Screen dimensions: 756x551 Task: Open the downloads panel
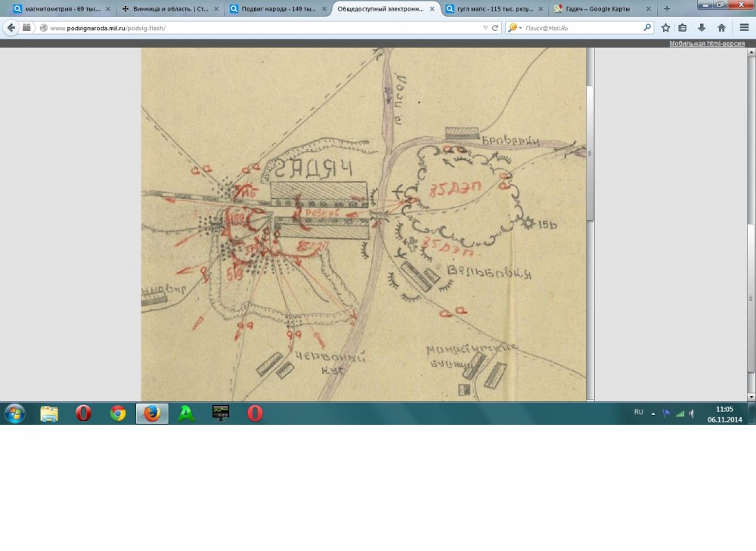pos(702,28)
